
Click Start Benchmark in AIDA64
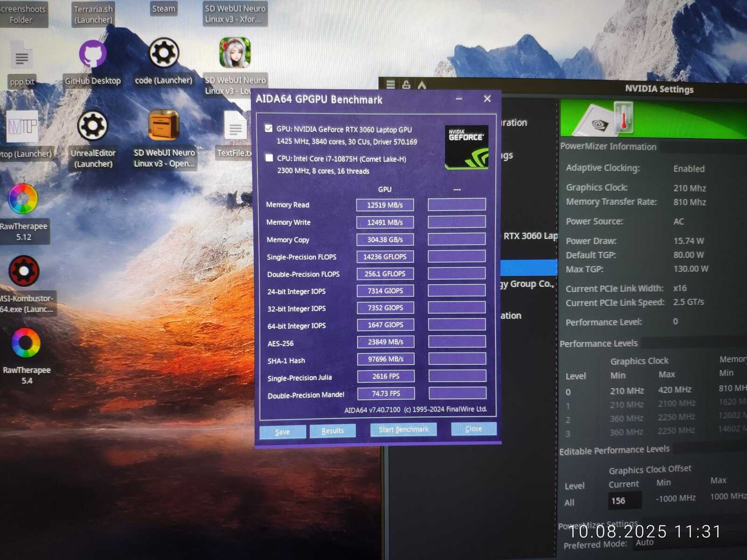(403, 429)
